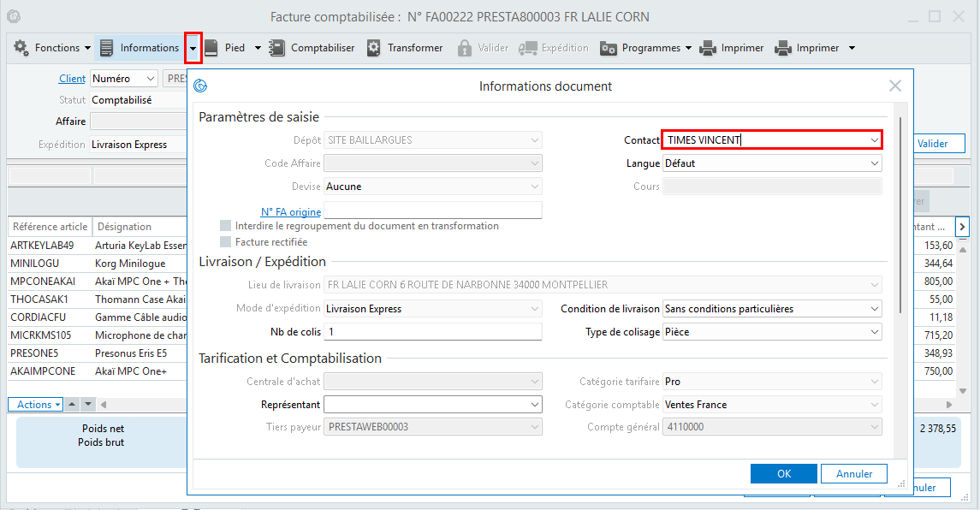
Task: Expand the Contact dropdown list
Action: 874,140
